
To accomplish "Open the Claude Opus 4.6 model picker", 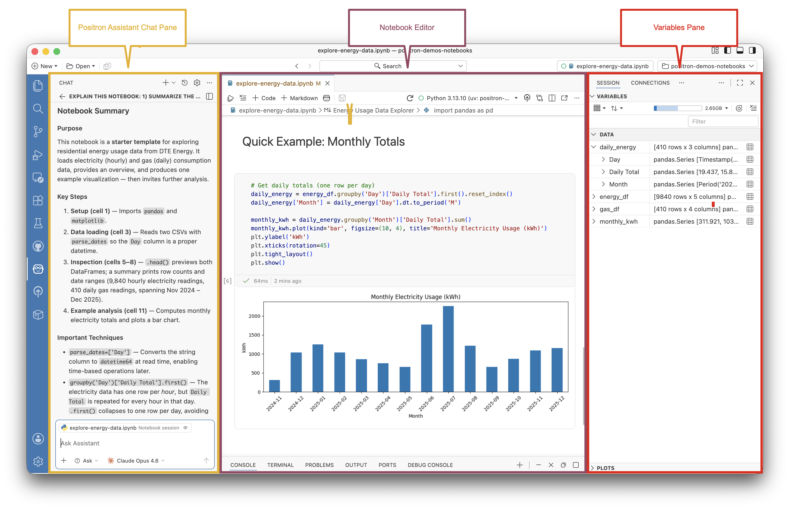I will click(x=136, y=460).
